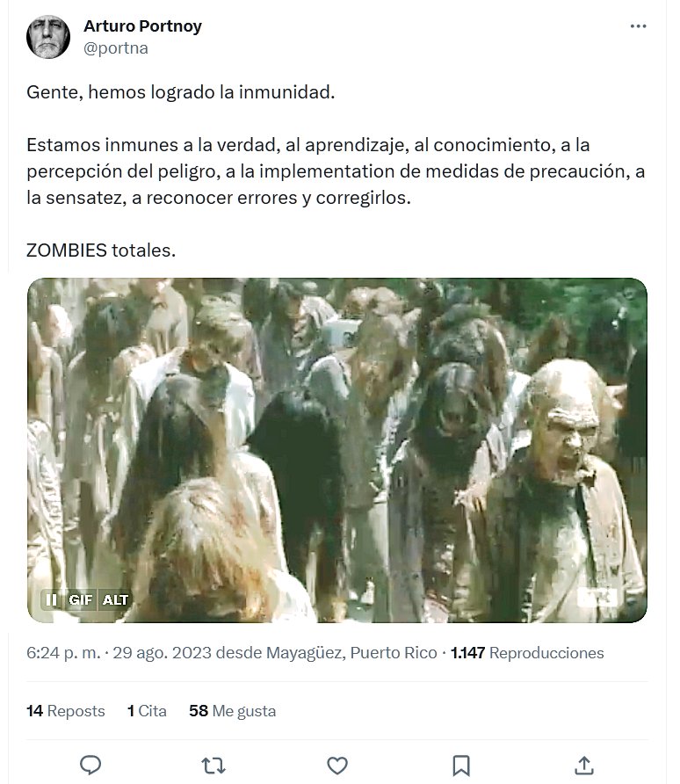Viewport: 680px width, 784px height.
Task: Repost the tweet with the retweet icon
Action: point(213,766)
